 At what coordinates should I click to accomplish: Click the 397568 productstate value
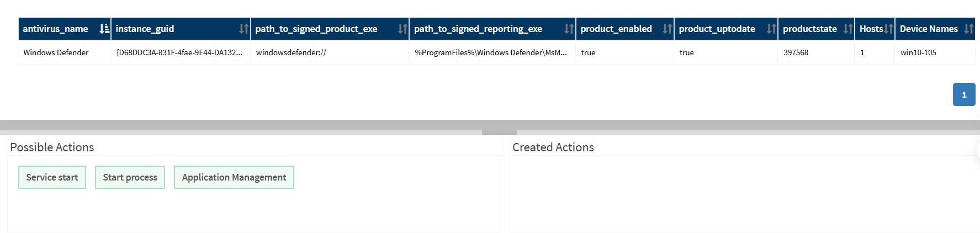[x=796, y=52]
